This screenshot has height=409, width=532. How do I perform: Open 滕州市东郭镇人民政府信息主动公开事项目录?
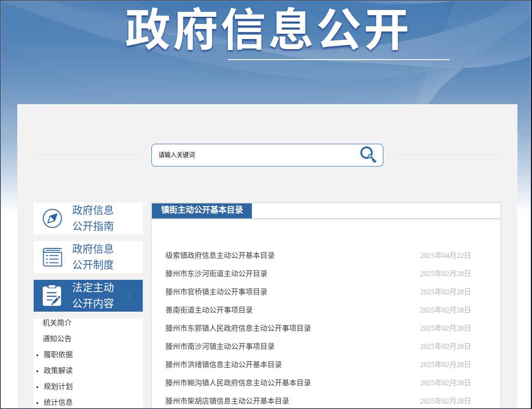[238, 328]
